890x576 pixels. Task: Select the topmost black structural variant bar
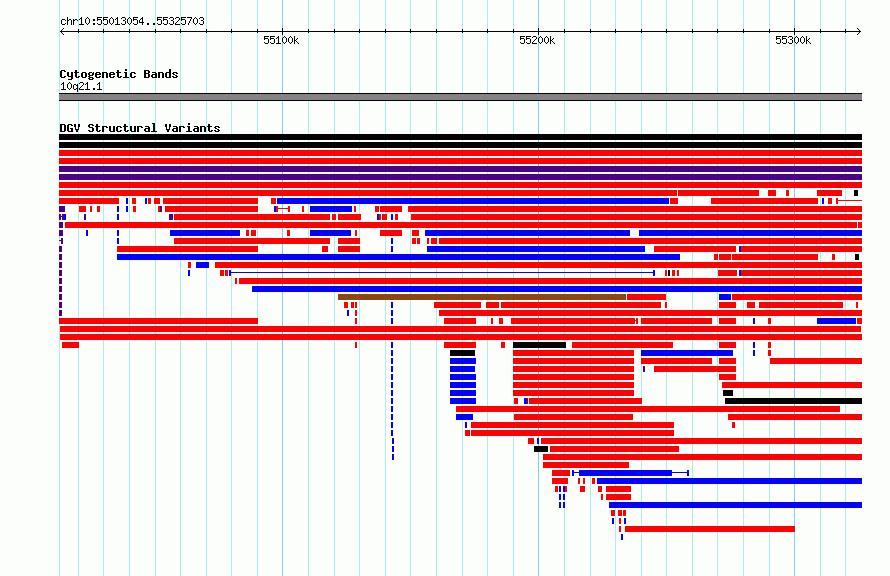click(460, 137)
